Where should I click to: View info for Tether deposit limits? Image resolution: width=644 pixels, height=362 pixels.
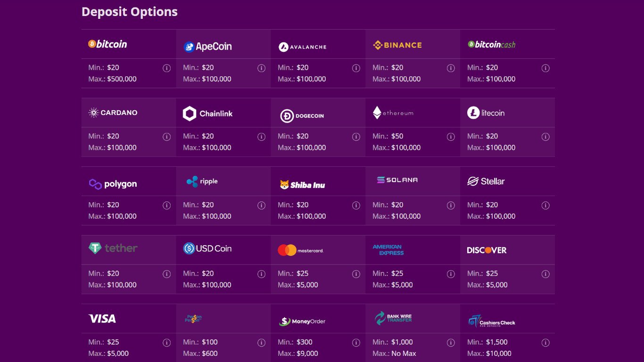coord(166,274)
